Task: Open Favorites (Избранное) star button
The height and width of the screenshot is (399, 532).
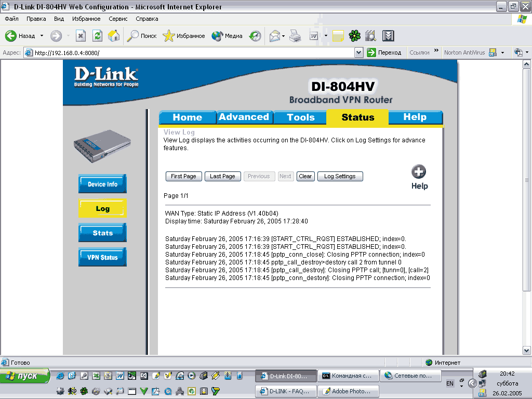Action: click(183, 36)
